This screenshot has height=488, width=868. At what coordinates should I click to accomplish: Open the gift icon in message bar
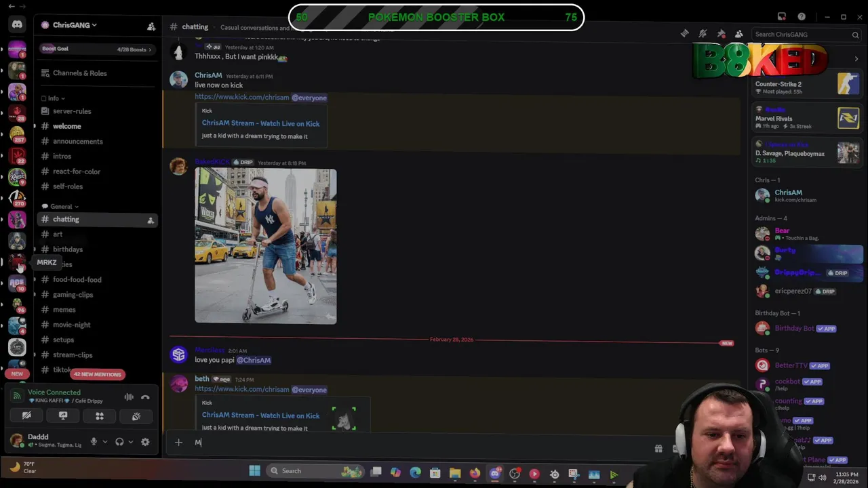[658, 448]
